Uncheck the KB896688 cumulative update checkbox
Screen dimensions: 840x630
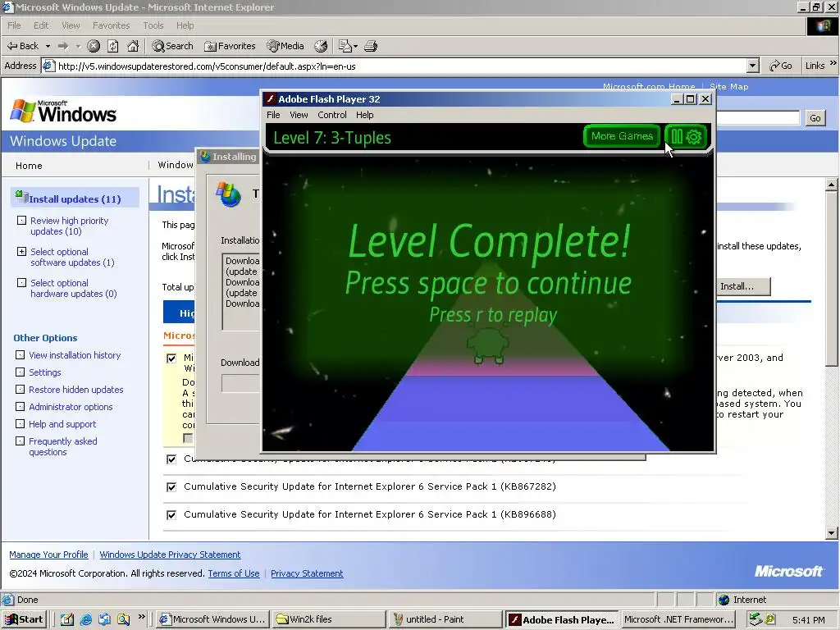[x=171, y=515]
